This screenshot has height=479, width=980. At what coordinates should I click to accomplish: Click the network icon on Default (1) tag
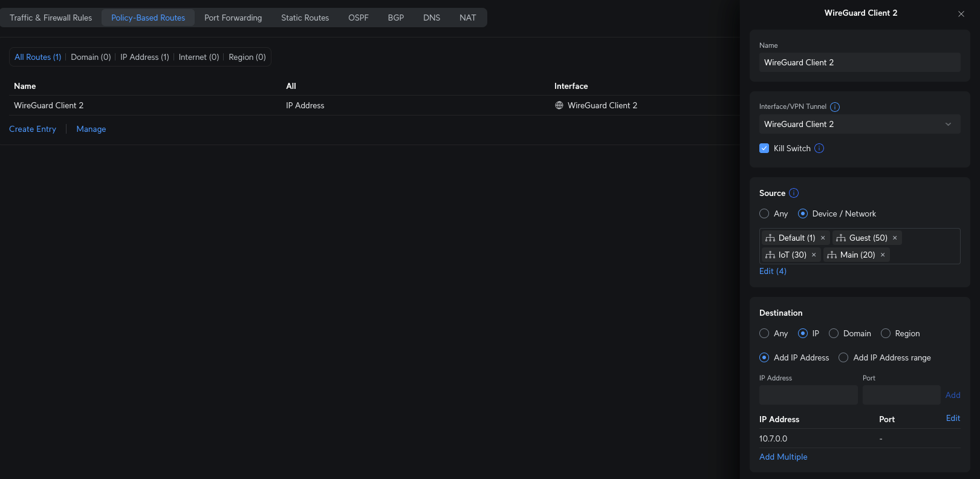click(770, 238)
